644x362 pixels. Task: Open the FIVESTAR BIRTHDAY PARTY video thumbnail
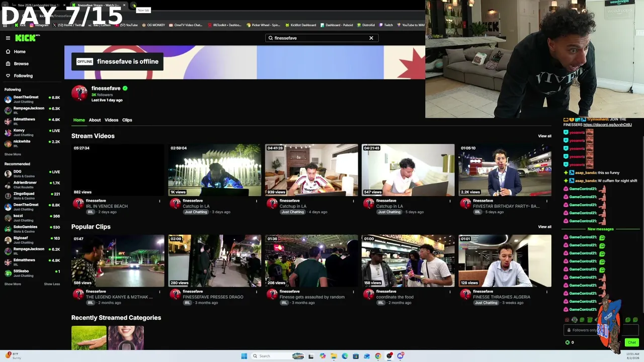[505, 170]
